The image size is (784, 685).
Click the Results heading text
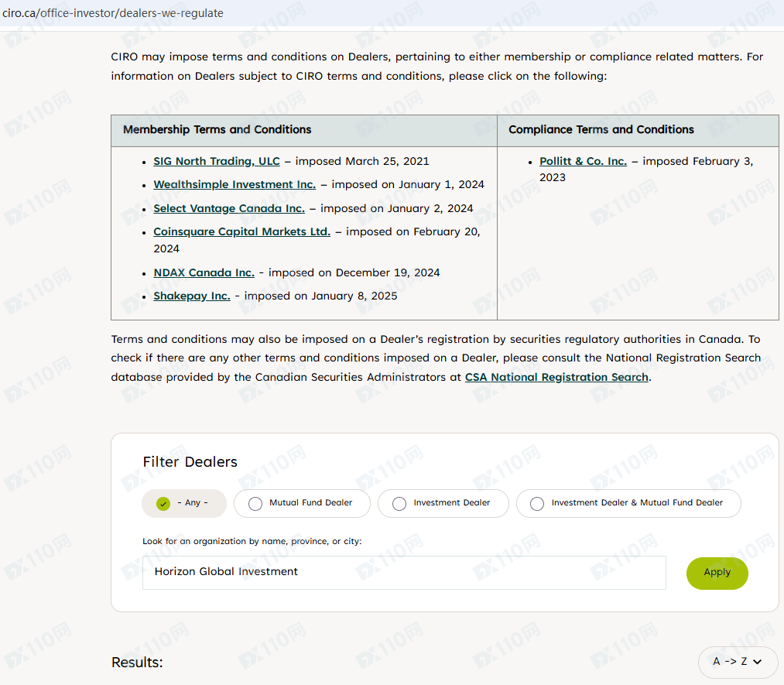point(137,663)
